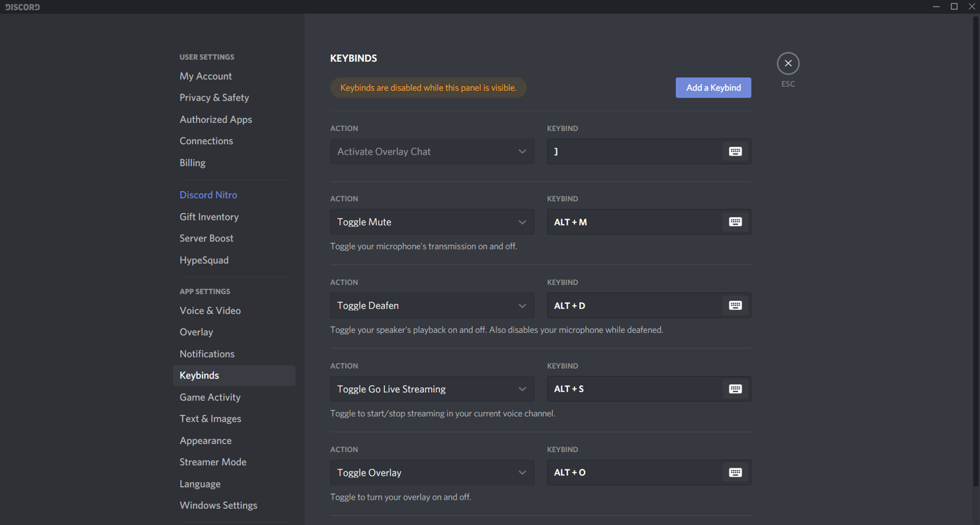980x525 pixels.
Task: Click the 'Keybinds are disabled' warning notice
Action: click(428, 88)
